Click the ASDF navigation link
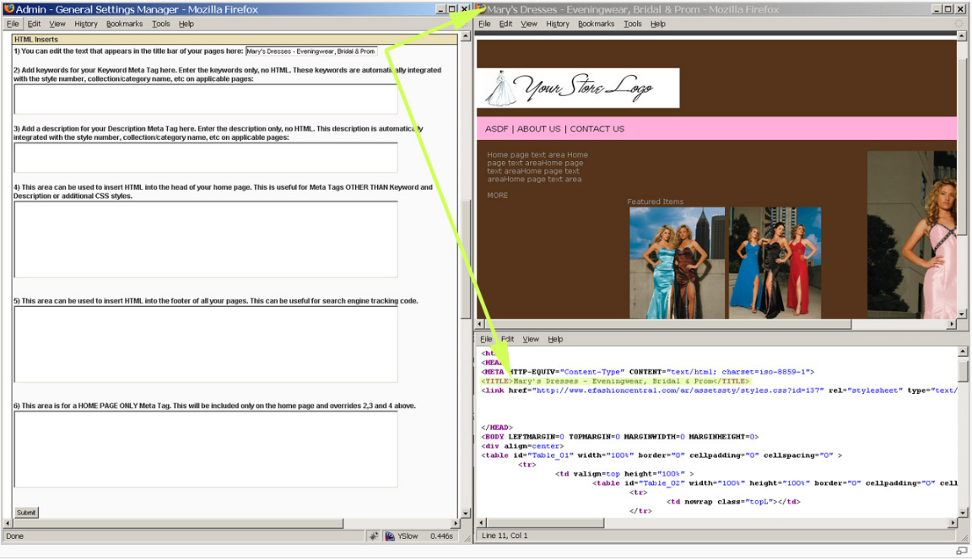This screenshot has width=972, height=560. click(496, 129)
